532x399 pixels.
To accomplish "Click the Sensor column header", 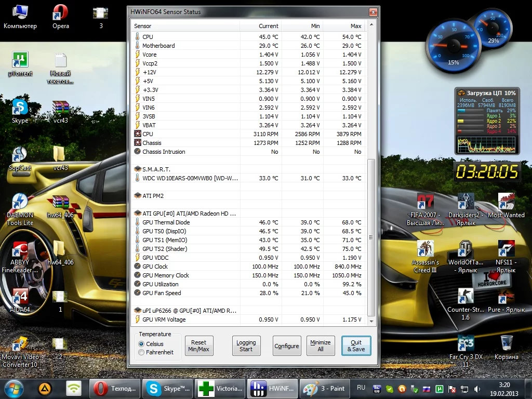I will [x=185, y=26].
